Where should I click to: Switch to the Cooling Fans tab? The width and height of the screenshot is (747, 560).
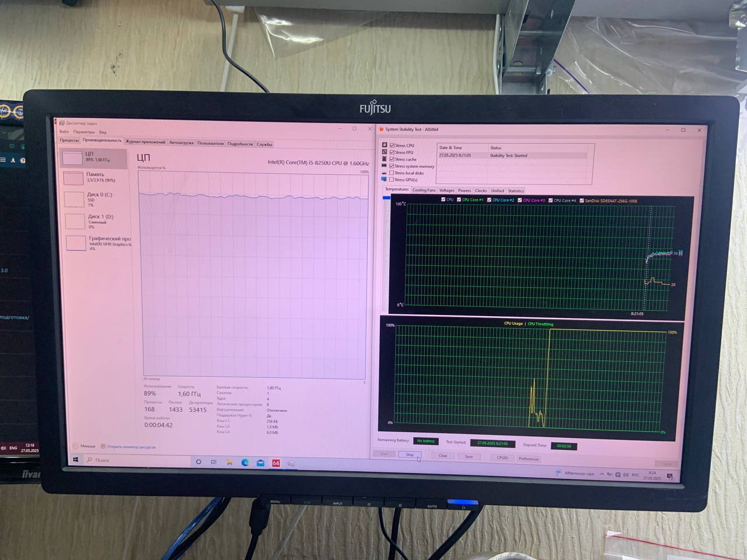pos(424,190)
